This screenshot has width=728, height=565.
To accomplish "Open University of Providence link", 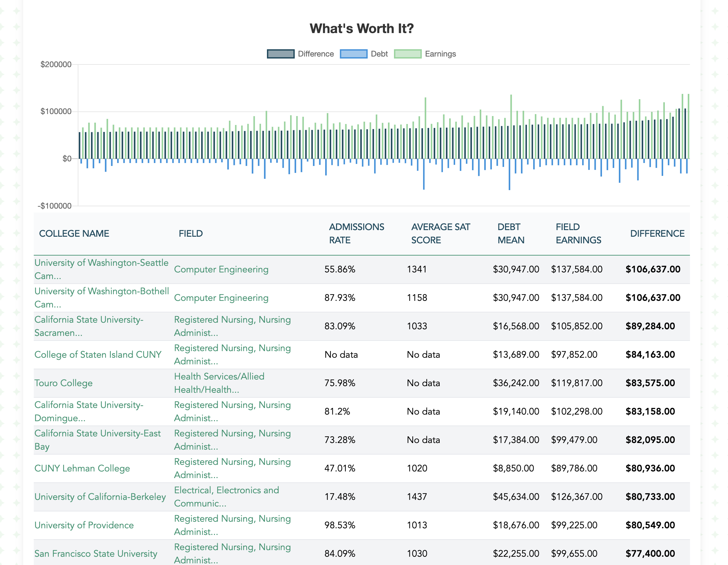I will 84,525.
